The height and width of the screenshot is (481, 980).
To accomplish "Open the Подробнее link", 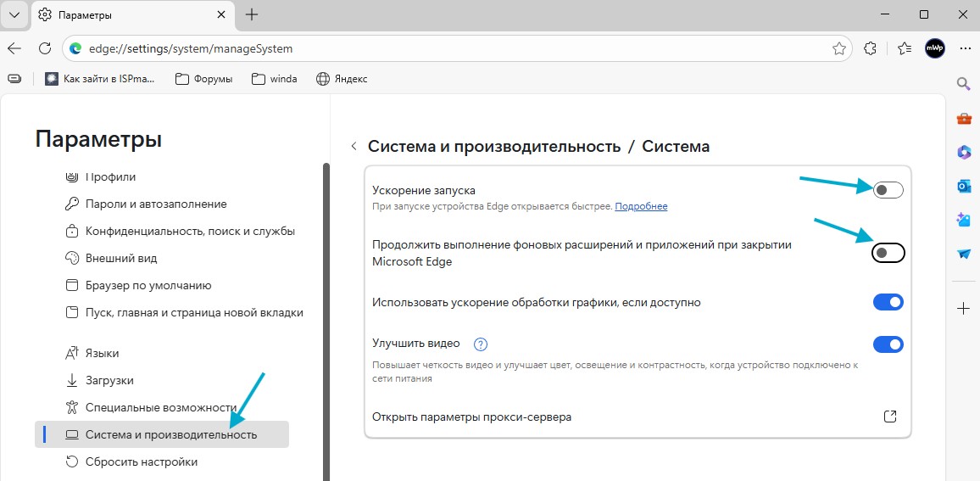I will pyautogui.click(x=641, y=206).
